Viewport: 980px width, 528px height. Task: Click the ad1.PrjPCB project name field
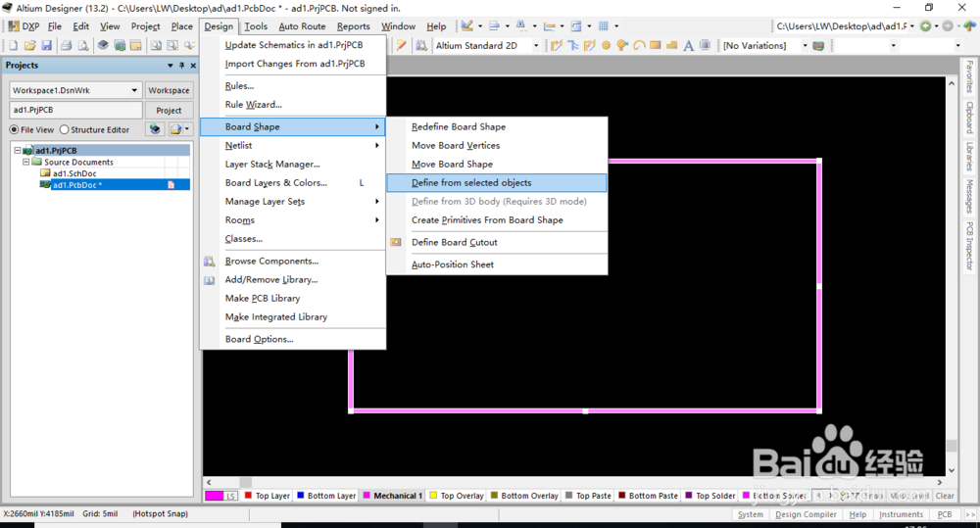[75, 110]
